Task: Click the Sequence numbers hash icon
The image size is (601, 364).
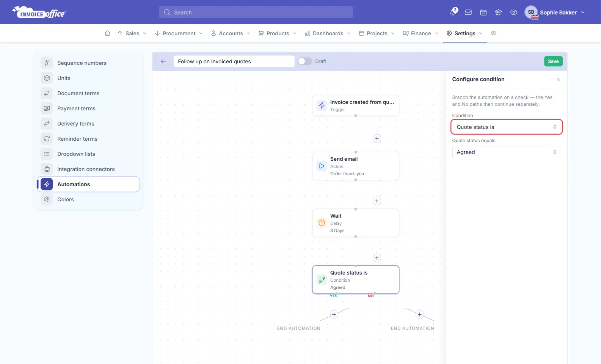Action: (x=47, y=63)
